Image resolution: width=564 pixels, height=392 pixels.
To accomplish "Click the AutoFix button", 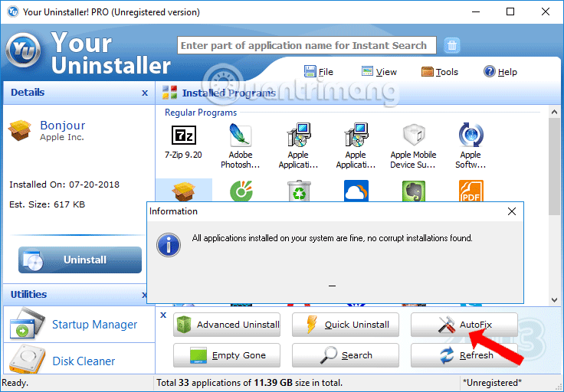I will point(464,325).
